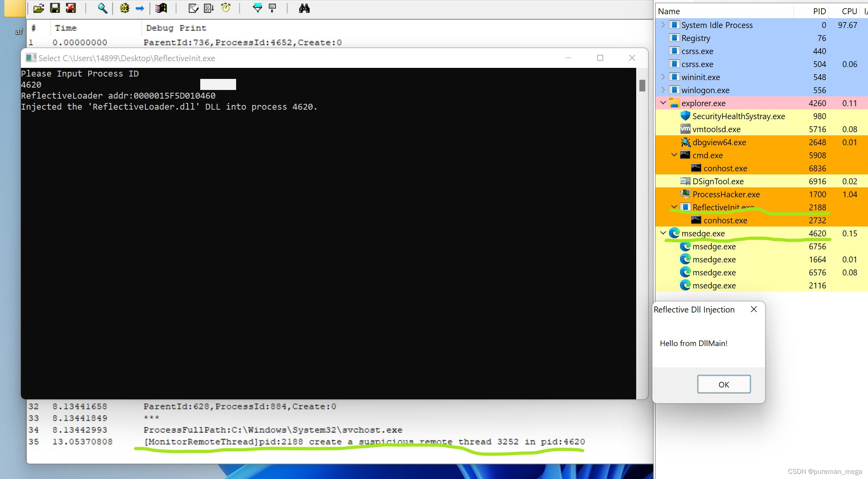Expand the System Idle Process node
Screen dimensions: 868x479
pyautogui.click(x=663, y=25)
